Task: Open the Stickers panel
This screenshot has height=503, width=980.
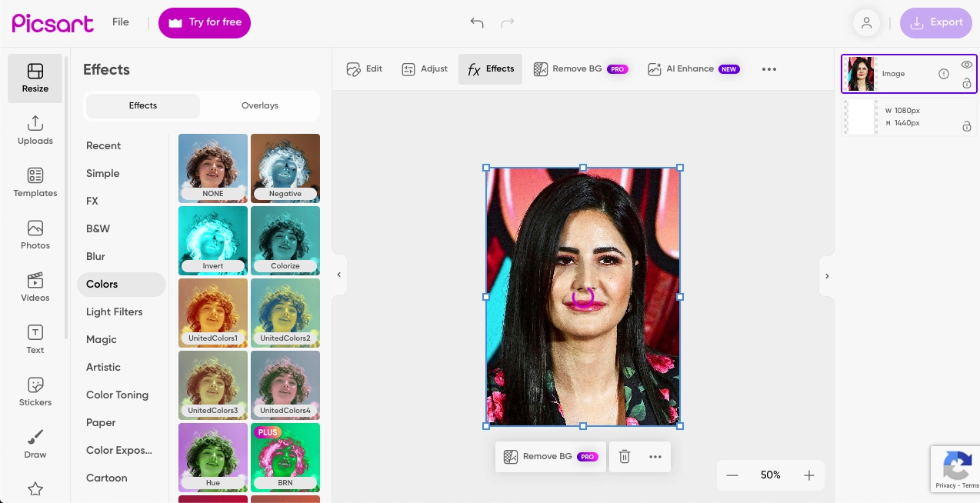Action: click(x=35, y=392)
